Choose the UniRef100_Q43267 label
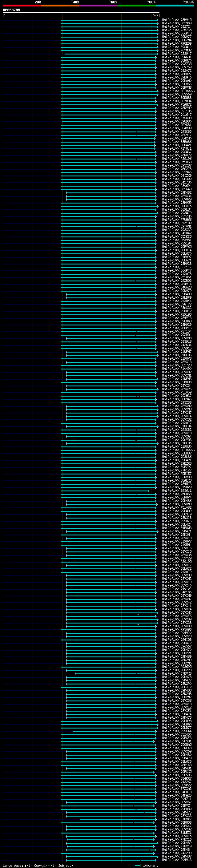Viewport: 197px width, 868px height. click(x=177, y=782)
